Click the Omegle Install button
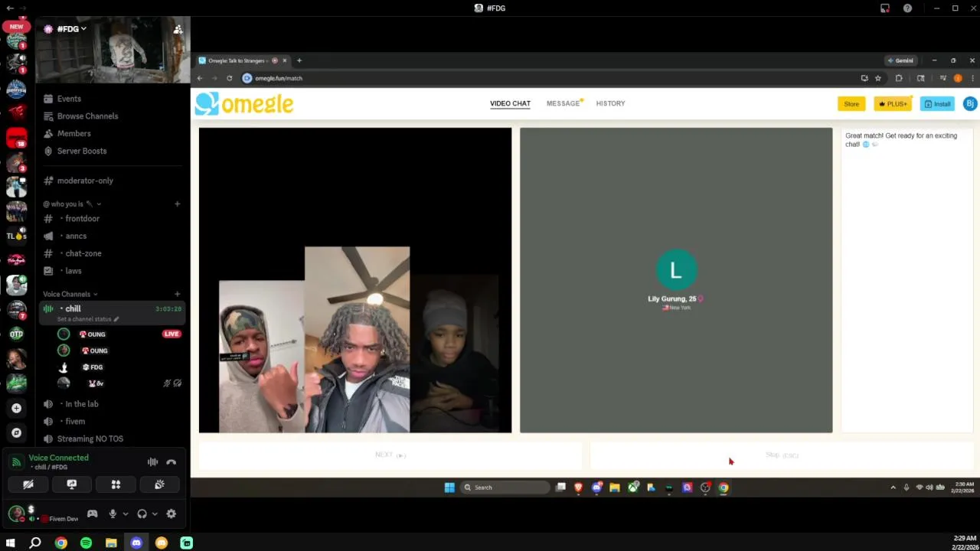The width and height of the screenshot is (980, 551). (937, 104)
